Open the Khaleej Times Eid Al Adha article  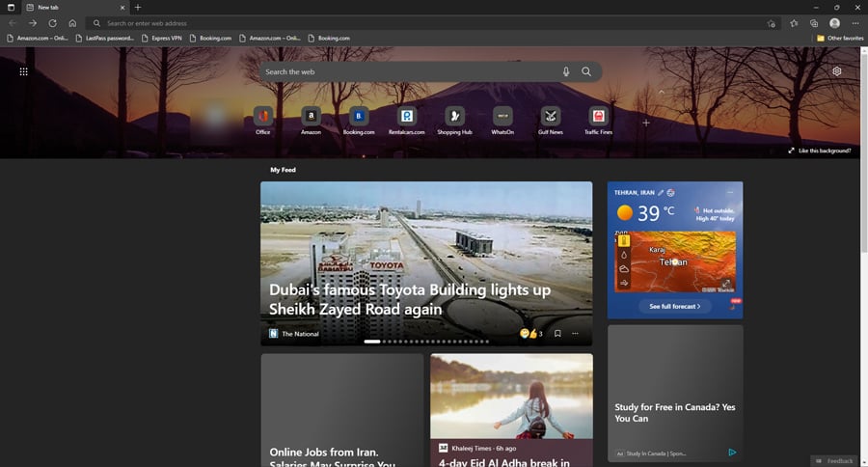511,410
